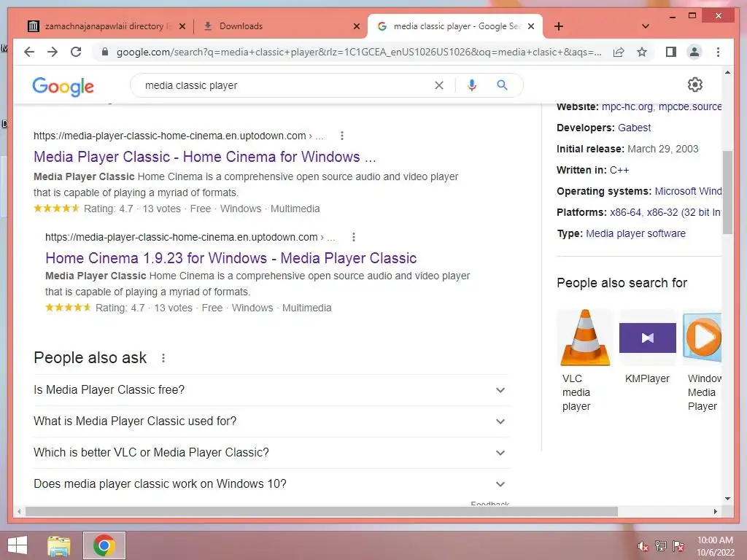Start voice search with microphone
This screenshot has width=747, height=560.
pos(472,85)
